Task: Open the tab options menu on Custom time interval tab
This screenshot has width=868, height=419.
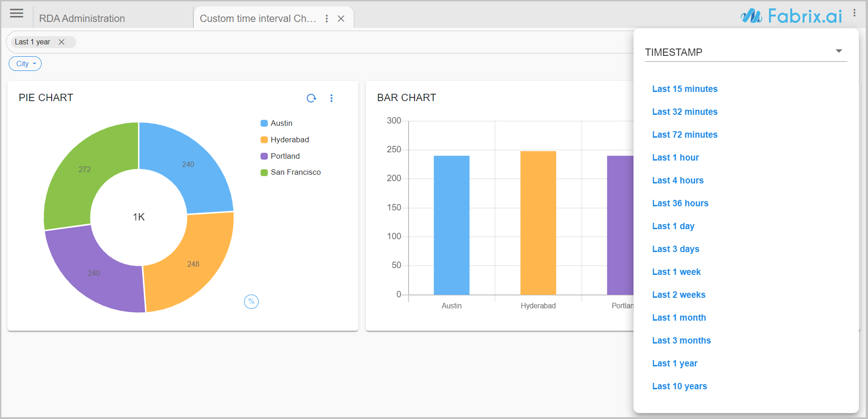Action: (326, 18)
